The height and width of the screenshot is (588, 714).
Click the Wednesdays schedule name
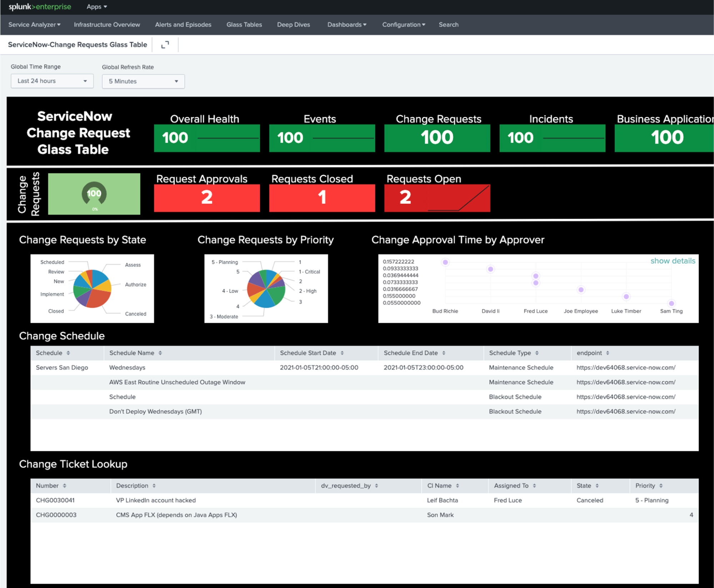(127, 368)
